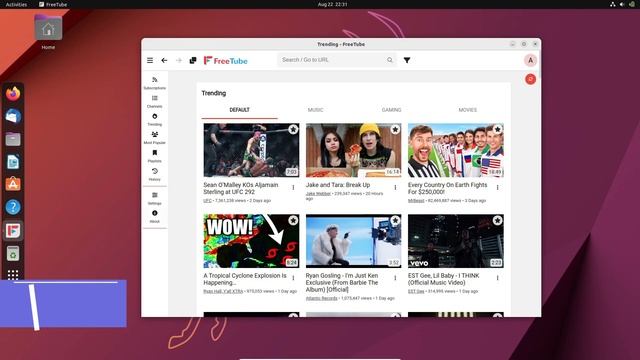
Task: Open options menu for Ryan Gosling video
Action: pos(395,278)
